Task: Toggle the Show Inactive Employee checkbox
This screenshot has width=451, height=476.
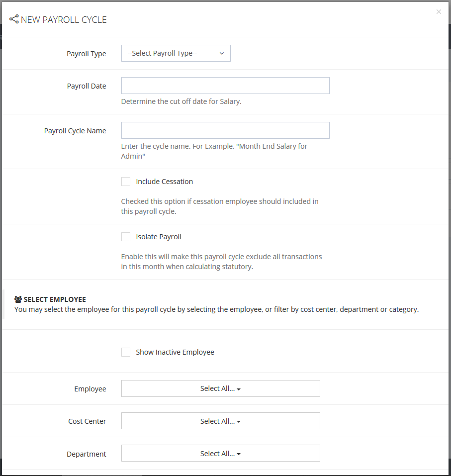Action: tap(126, 352)
